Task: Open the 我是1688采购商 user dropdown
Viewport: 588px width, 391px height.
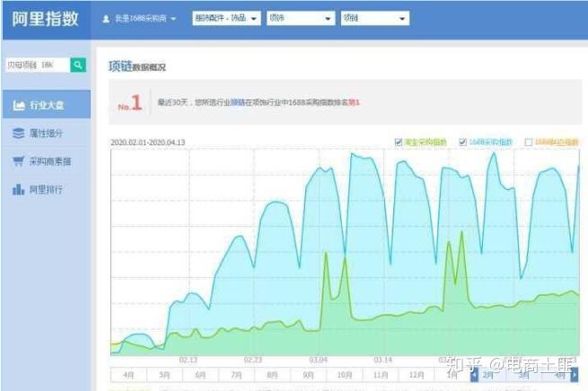Action: coord(139,18)
